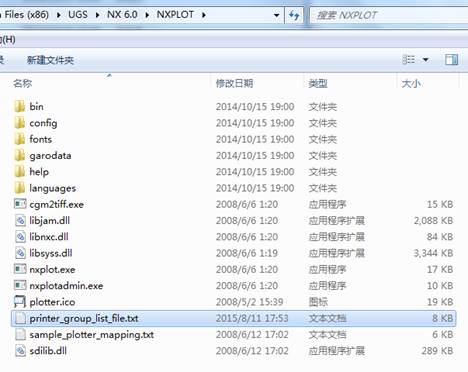Open the address bar history dropdown

coord(276,15)
